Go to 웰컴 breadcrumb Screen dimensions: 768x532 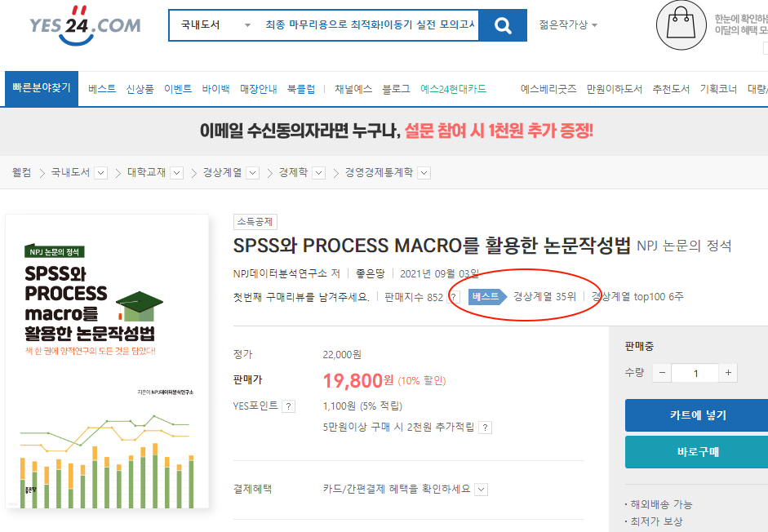click(x=21, y=172)
